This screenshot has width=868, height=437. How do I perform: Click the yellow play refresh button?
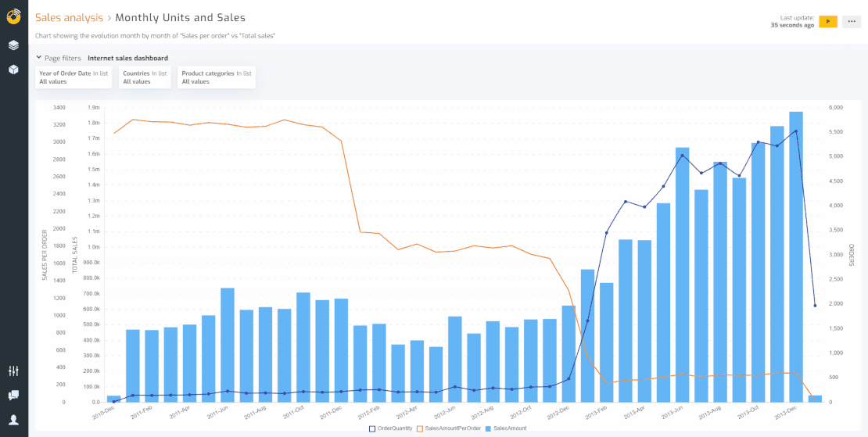point(827,22)
